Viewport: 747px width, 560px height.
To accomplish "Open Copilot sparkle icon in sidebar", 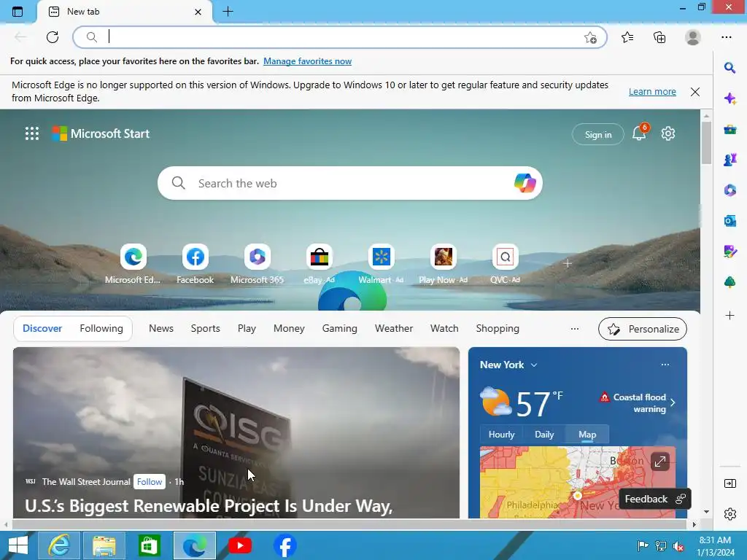I will coord(729,98).
